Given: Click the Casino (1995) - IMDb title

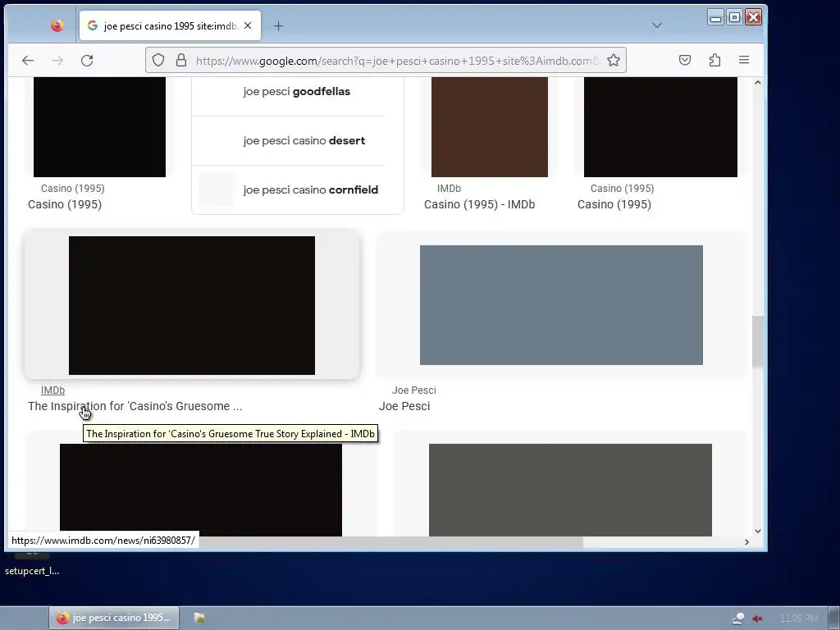Looking at the screenshot, I should pyautogui.click(x=479, y=204).
